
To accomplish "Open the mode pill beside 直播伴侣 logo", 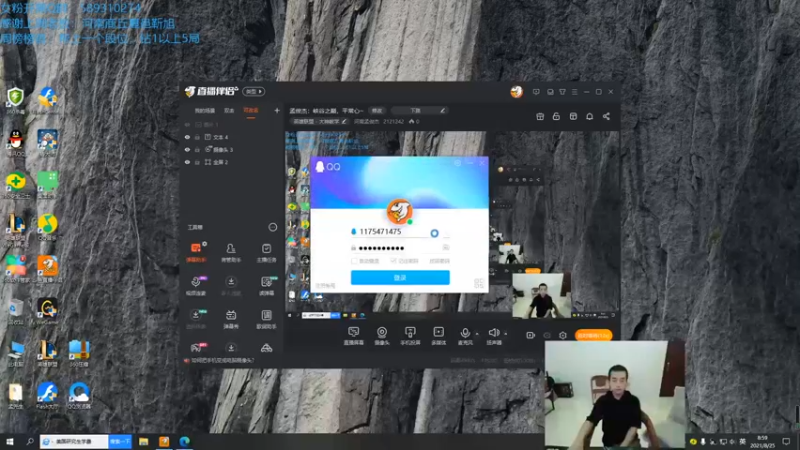I will 253,91.
